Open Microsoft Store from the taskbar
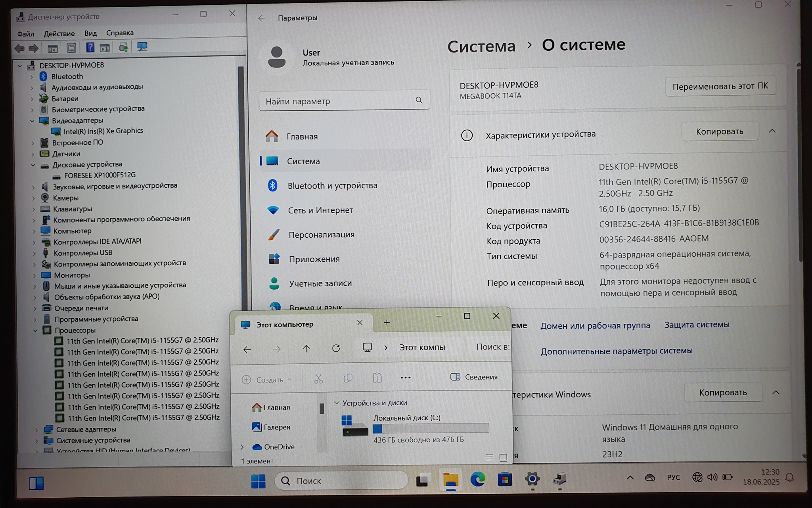Viewport: 812px width, 508px height. [x=505, y=480]
